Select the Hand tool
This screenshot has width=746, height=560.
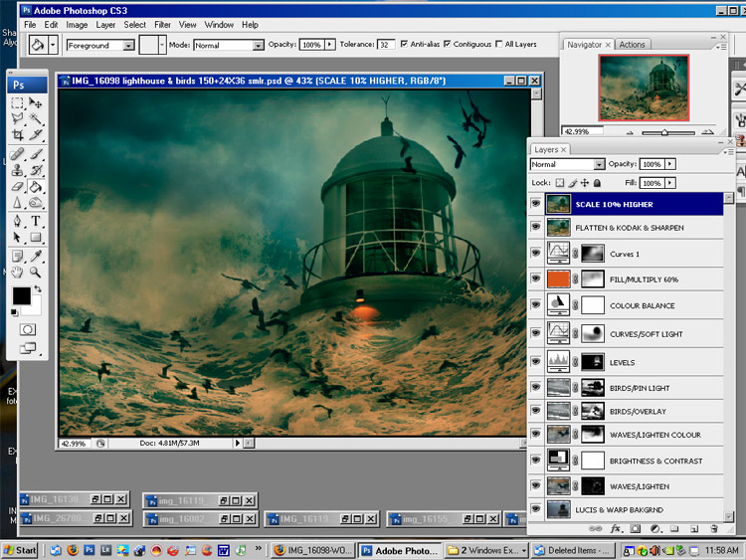click(18, 272)
